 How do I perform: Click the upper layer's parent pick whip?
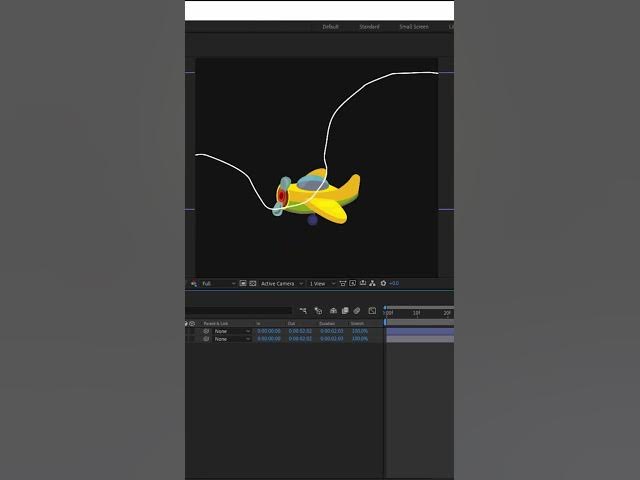pos(206,331)
